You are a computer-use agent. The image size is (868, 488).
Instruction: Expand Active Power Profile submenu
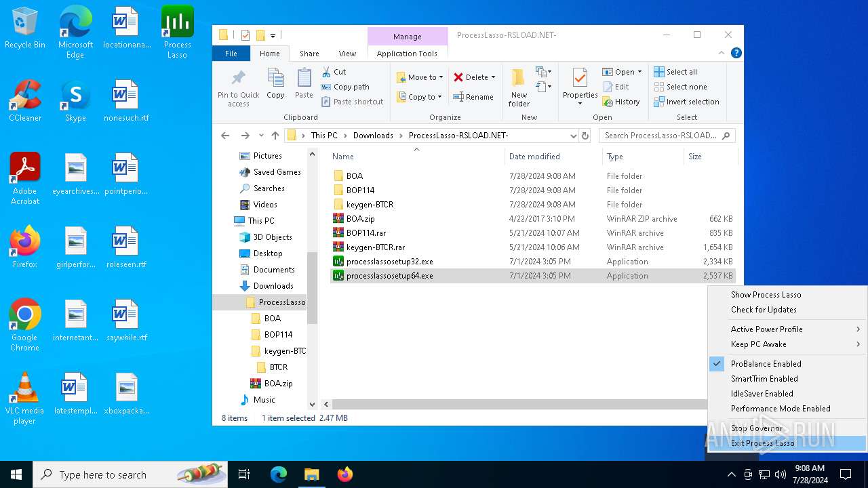pyautogui.click(x=787, y=329)
